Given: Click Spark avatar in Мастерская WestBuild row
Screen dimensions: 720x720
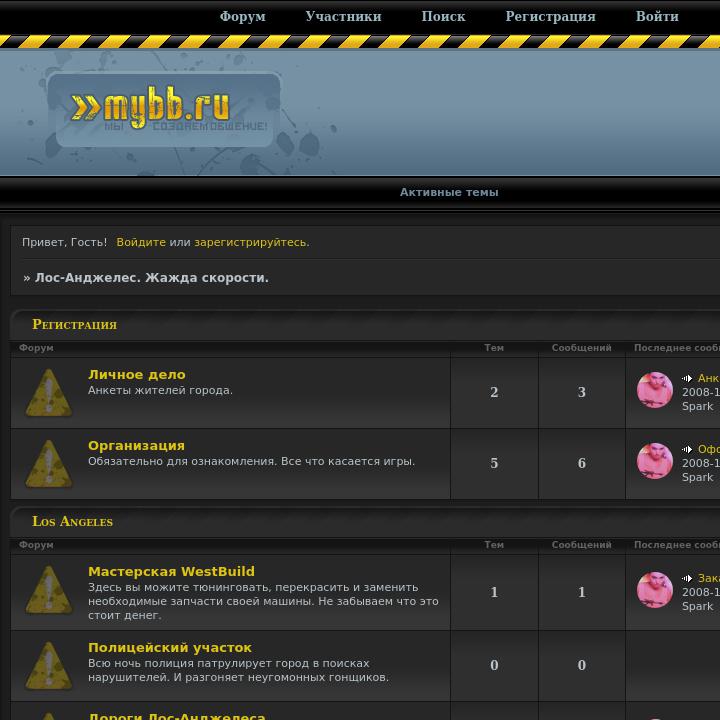Looking at the screenshot, I should (x=655, y=590).
